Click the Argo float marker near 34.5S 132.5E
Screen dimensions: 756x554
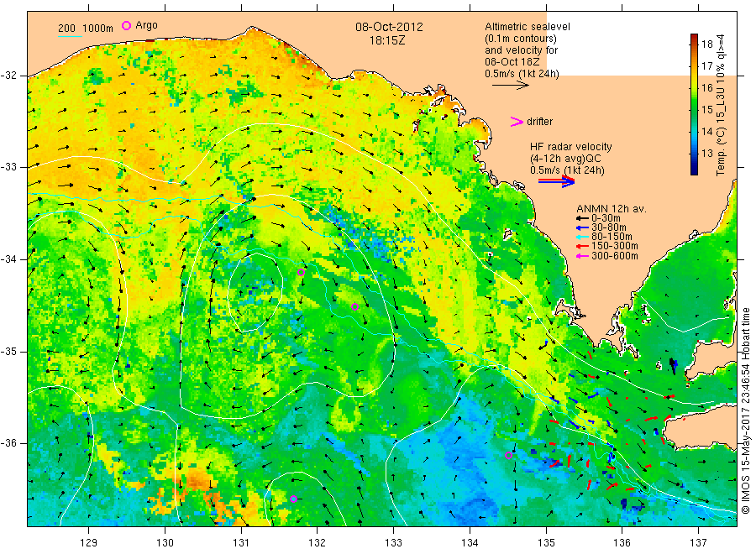point(354,307)
